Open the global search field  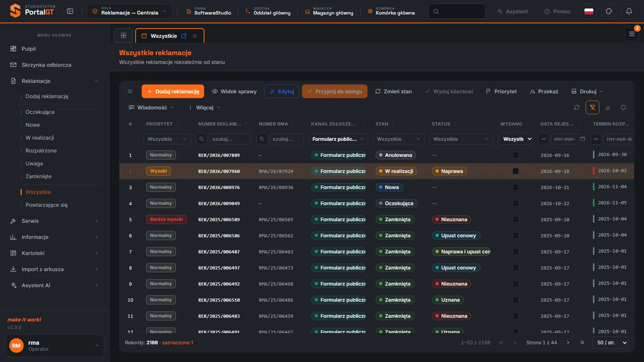[457, 11]
